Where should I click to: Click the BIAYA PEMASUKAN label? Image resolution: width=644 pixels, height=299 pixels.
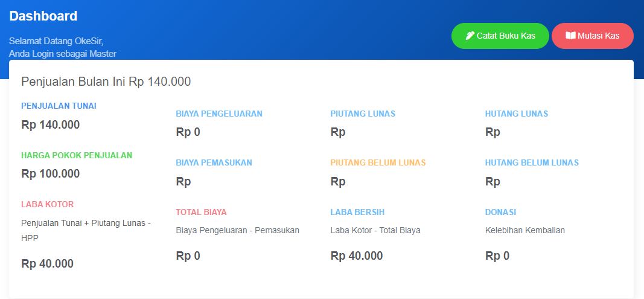point(214,162)
